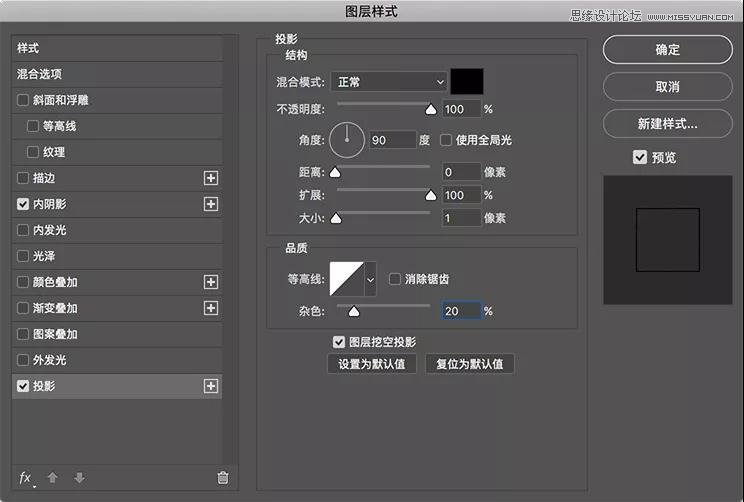Select the 光泽 row label

tap(44, 256)
